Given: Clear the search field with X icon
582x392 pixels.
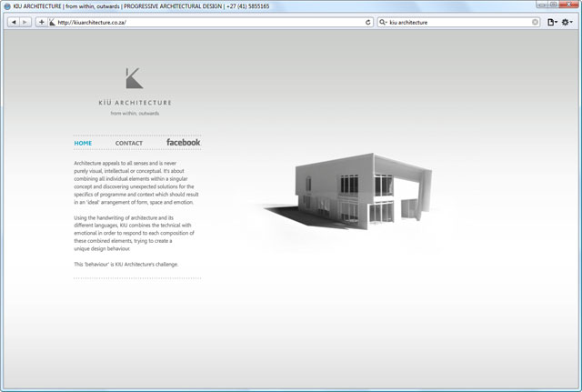Looking at the screenshot, I should coord(535,22).
